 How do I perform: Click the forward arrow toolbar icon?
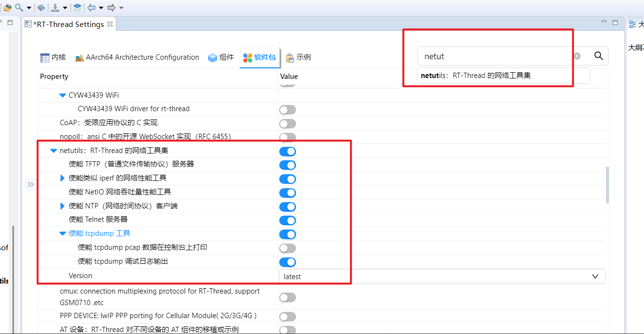(x=111, y=8)
